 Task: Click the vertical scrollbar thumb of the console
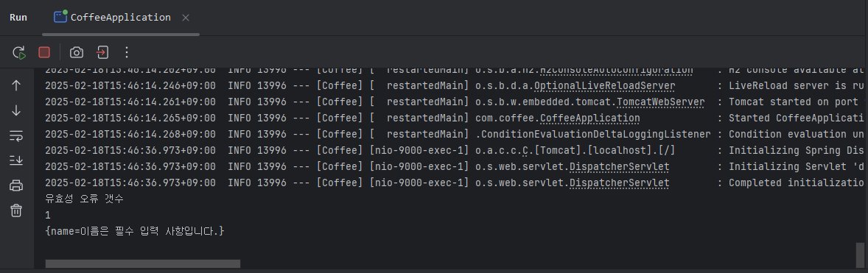(860, 255)
